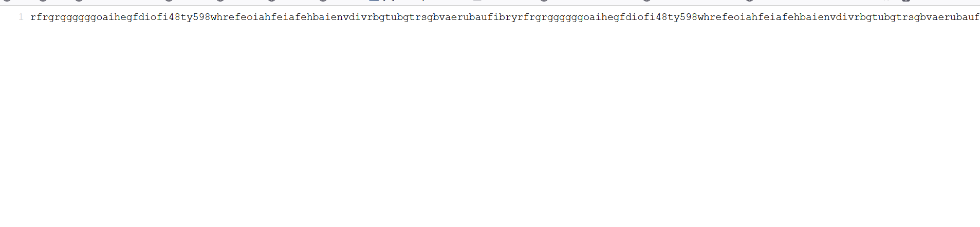This screenshot has height=227, width=980.
Task: Click the first run of repeated g letters
Action: click(79, 18)
